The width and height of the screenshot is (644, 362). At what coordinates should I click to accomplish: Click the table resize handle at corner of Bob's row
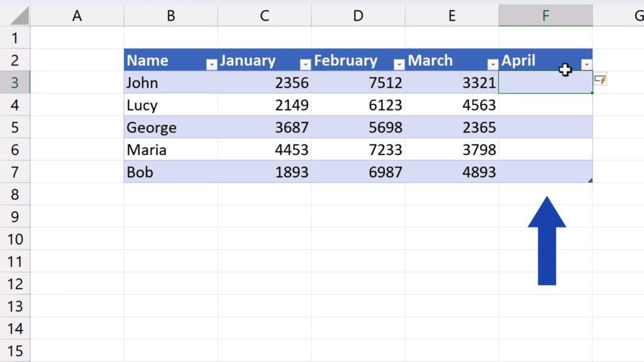[591, 180]
